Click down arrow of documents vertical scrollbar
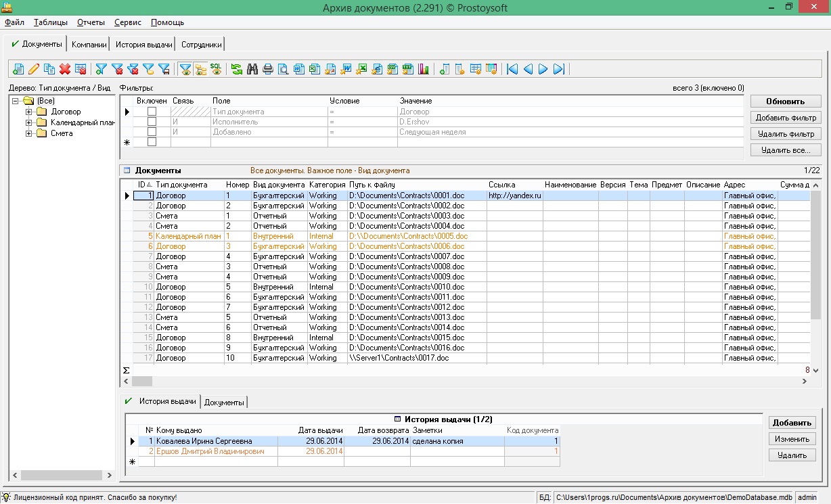This screenshot has height=504, width=831. click(815, 370)
